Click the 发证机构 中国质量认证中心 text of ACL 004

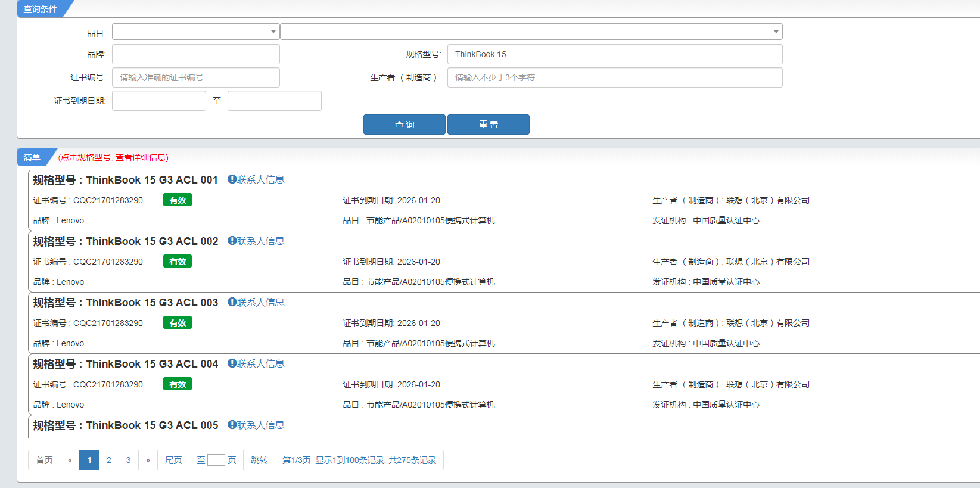coord(706,405)
